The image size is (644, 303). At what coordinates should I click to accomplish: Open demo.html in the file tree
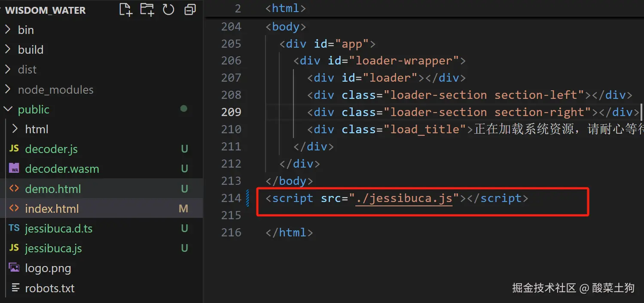[53, 189]
